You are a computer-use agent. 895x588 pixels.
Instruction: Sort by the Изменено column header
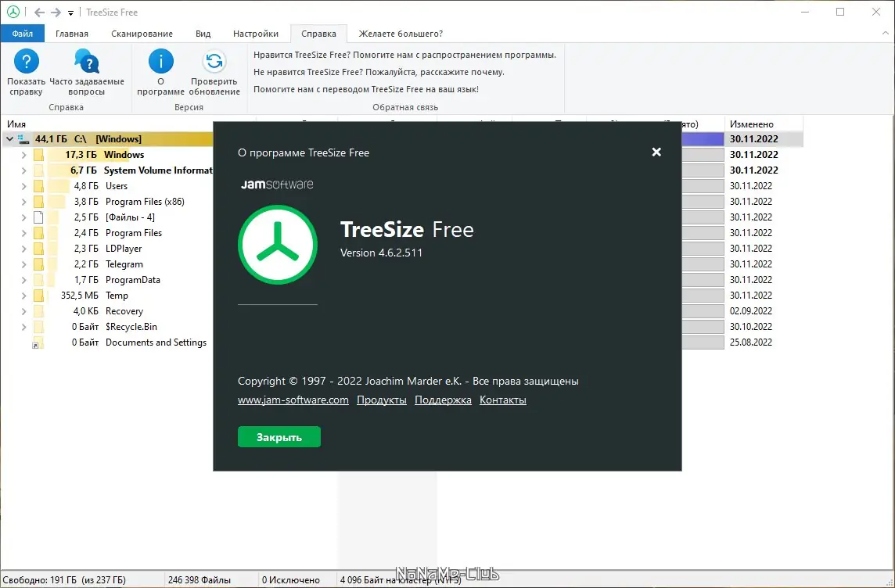click(x=752, y=124)
